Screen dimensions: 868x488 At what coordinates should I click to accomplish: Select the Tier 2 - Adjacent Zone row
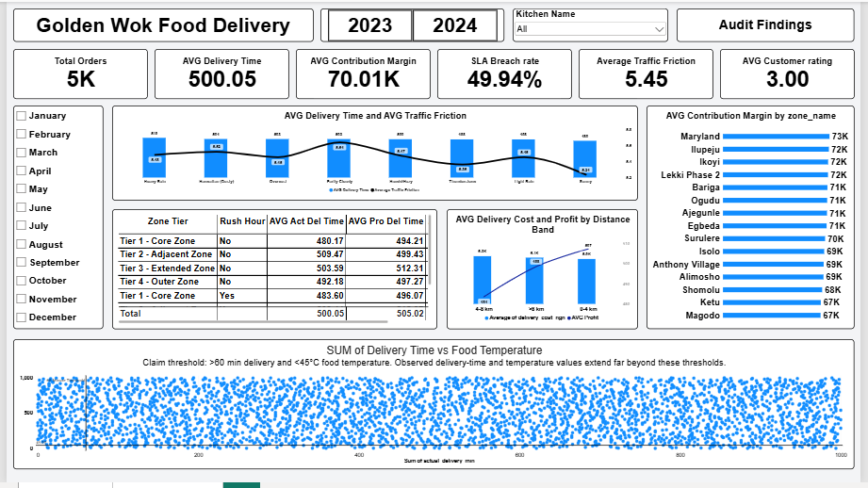(x=271, y=254)
